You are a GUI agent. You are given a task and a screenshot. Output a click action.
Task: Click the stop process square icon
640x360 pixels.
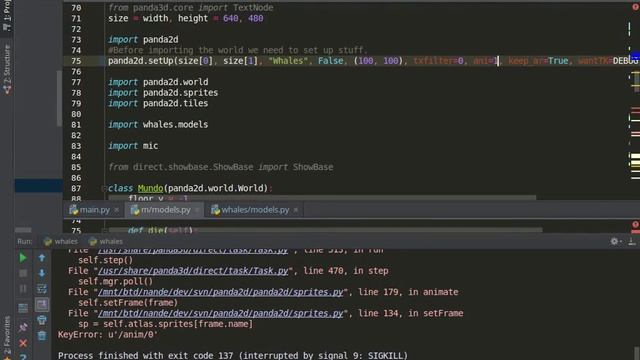click(23, 273)
